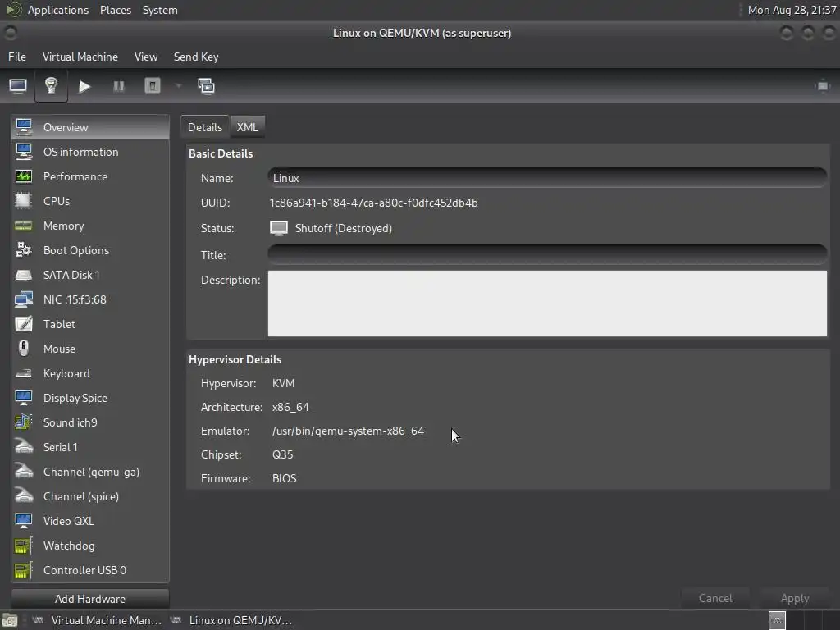Open the Applications menu in top panel
This screenshot has height=630, width=840.
(x=58, y=10)
